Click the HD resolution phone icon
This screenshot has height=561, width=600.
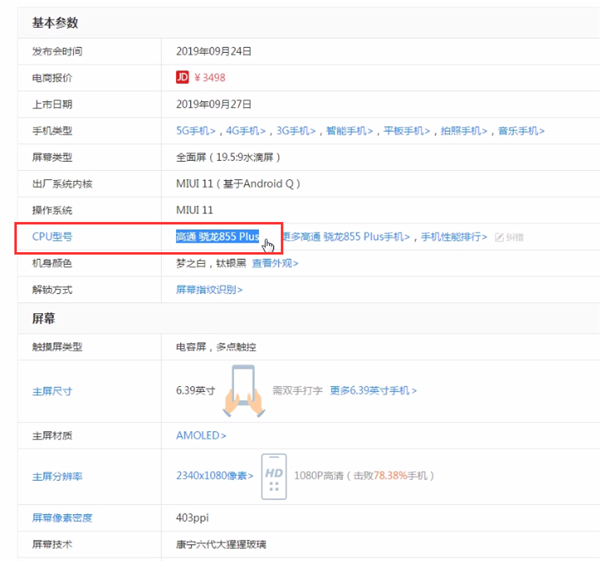pyautogui.click(x=274, y=476)
